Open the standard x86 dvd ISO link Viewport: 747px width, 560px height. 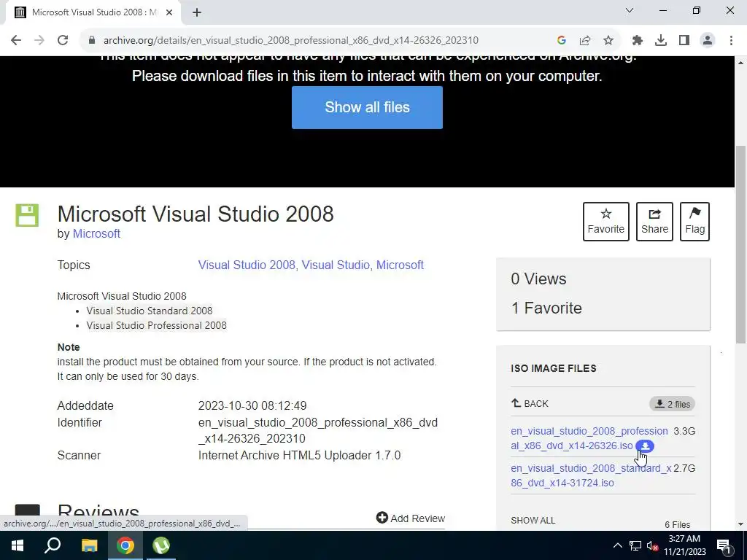tap(591, 475)
